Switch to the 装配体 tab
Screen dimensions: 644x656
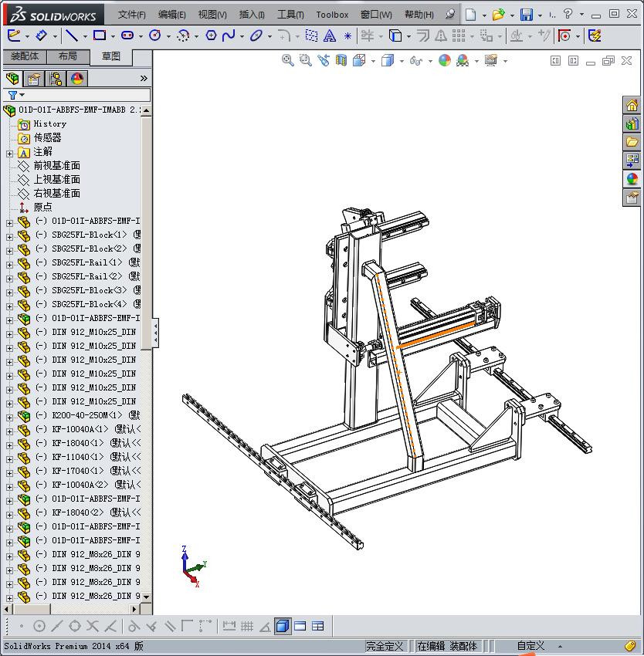coord(25,56)
